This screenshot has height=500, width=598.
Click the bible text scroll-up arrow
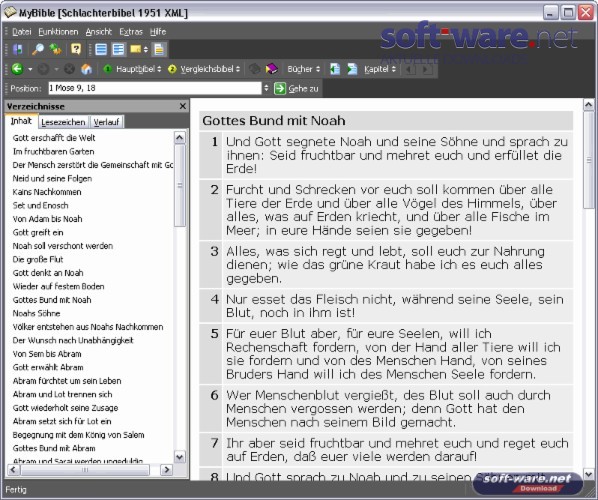[588, 105]
